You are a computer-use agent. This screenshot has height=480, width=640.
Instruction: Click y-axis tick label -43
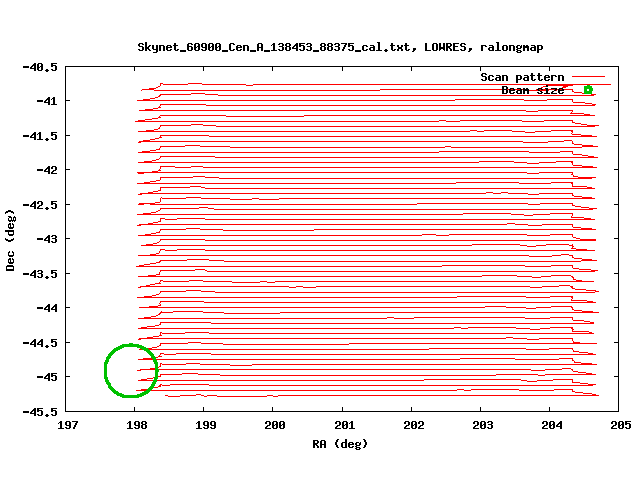[47, 239]
